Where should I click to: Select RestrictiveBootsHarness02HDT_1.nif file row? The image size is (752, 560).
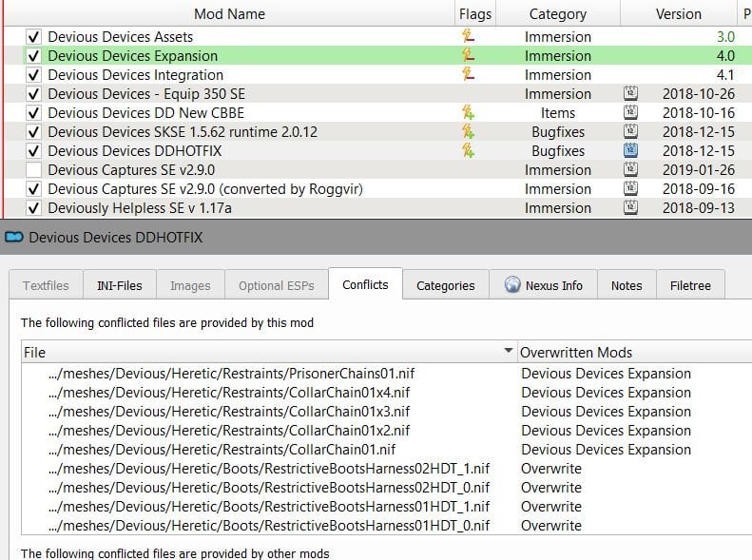[x=268, y=469]
